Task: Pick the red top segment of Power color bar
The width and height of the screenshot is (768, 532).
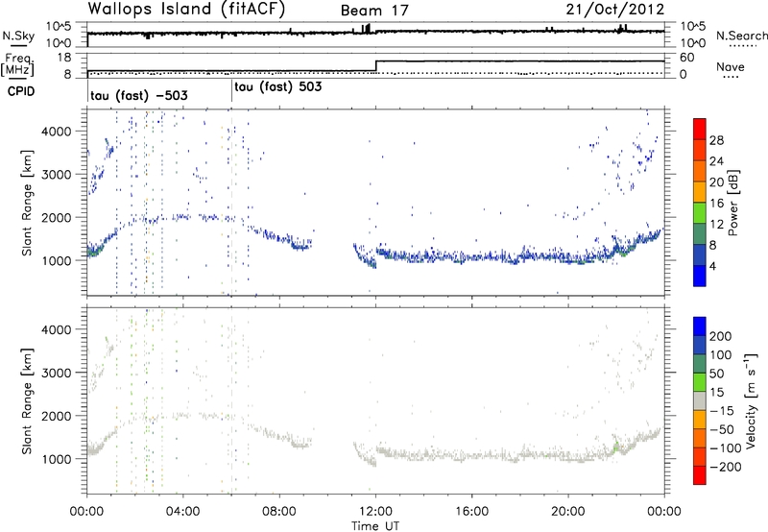Action: pos(700,129)
